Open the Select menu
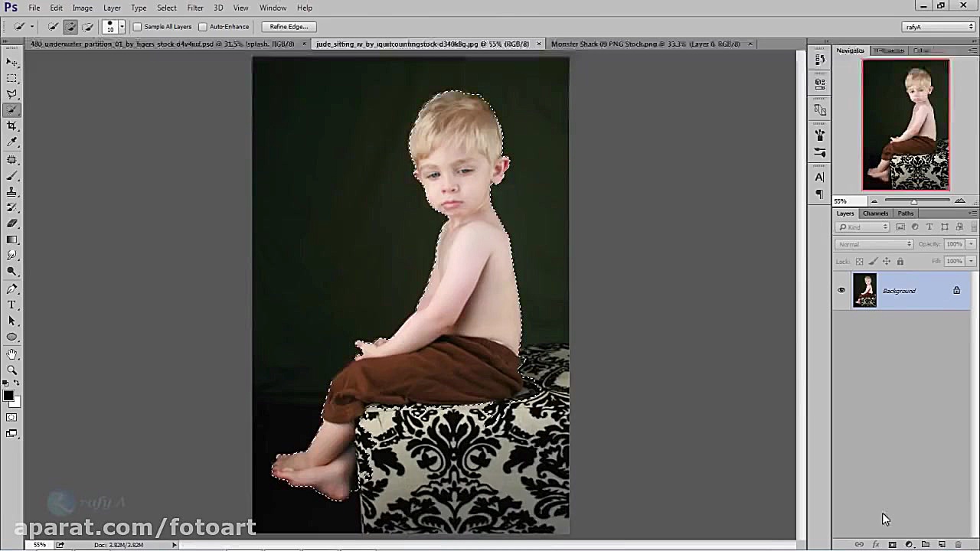Screen dimensions: 980x551 [x=167, y=8]
